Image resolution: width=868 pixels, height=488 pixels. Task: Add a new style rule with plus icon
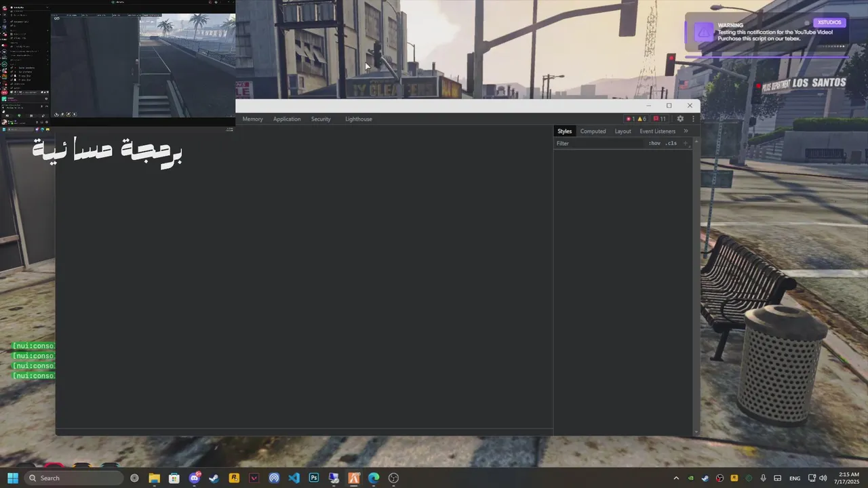point(685,144)
